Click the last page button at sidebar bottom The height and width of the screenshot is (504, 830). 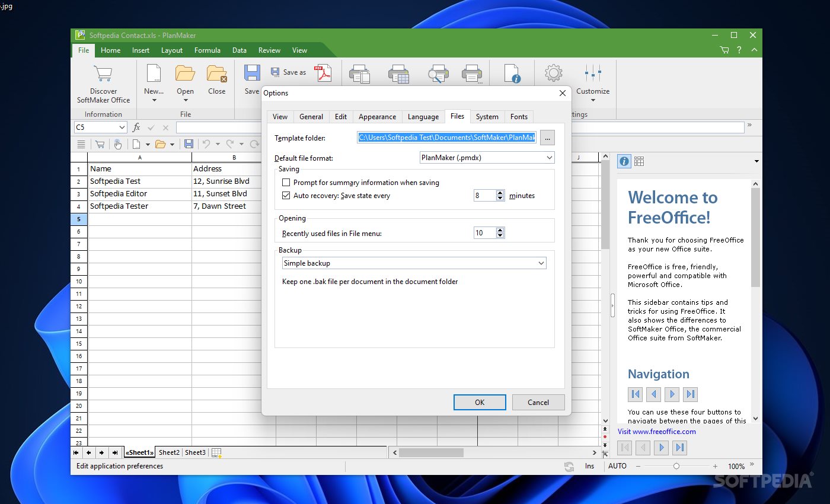(x=681, y=448)
